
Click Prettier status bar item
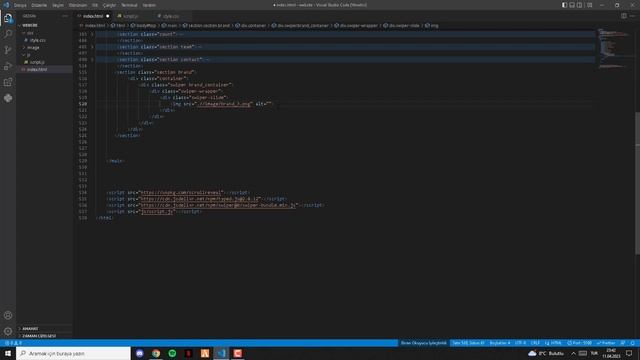[x=606, y=343]
